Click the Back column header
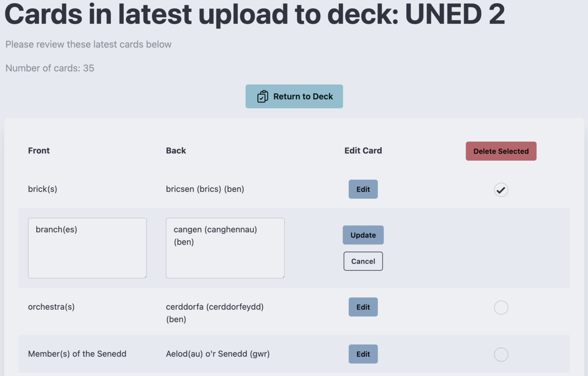 click(176, 150)
